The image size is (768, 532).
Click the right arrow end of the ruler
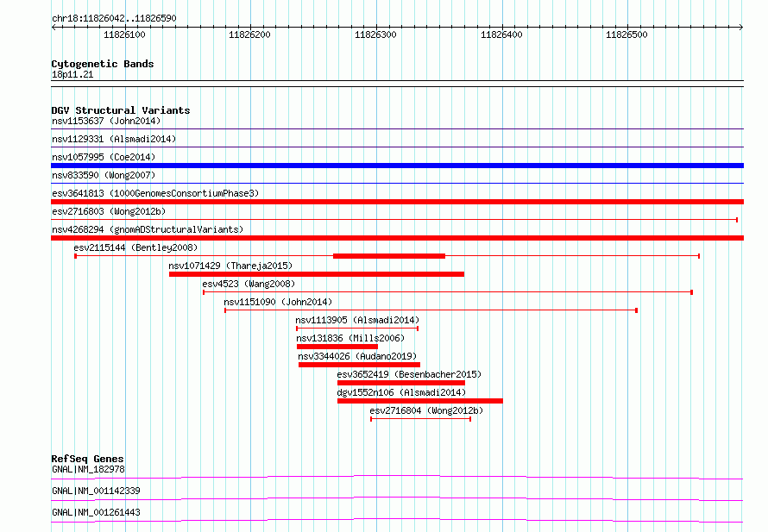[x=741, y=28]
